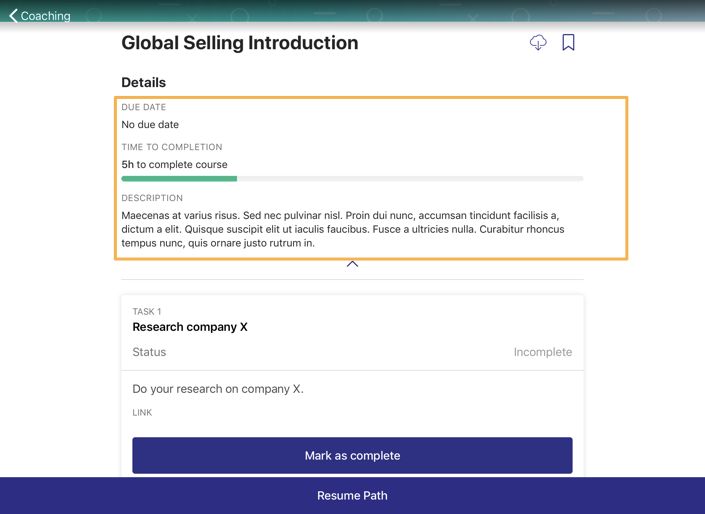Image resolution: width=705 pixels, height=514 pixels.
Task: Tap the Resume Path button
Action: 352,496
